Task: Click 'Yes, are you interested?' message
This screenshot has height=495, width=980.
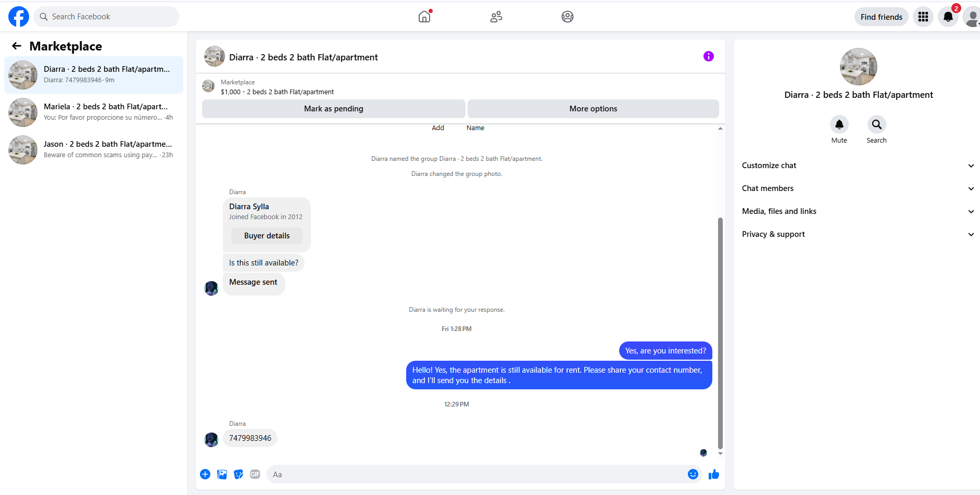Action: [665, 351]
